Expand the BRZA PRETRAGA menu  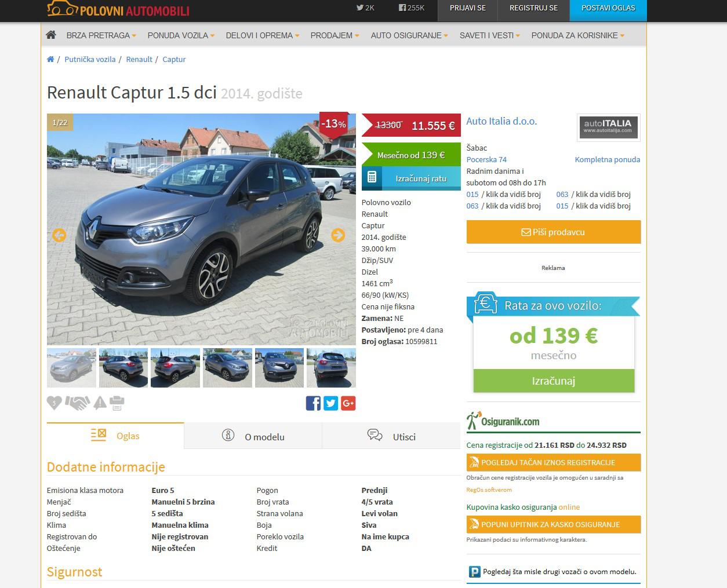pos(101,35)
